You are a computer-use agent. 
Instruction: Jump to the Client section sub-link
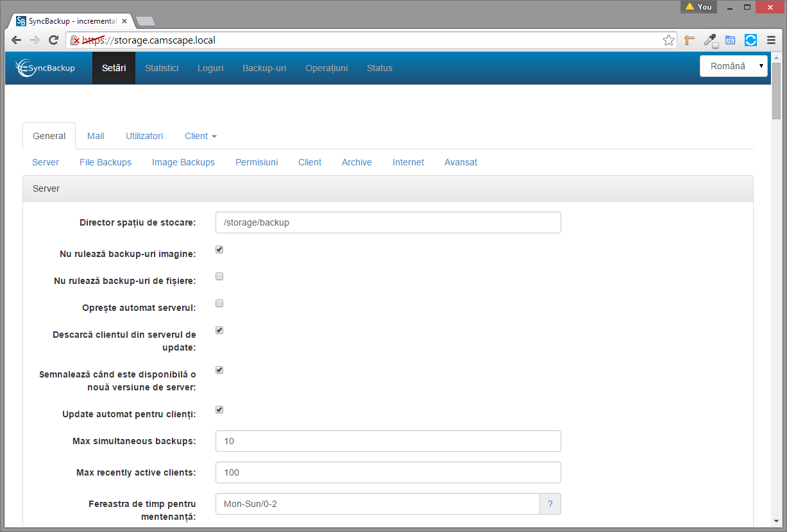[310, 162]
